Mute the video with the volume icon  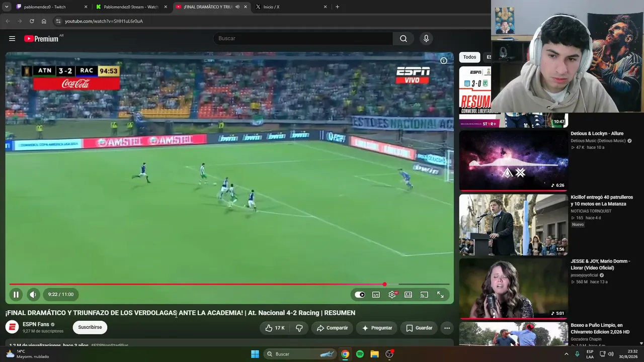(x=33, y=295)
